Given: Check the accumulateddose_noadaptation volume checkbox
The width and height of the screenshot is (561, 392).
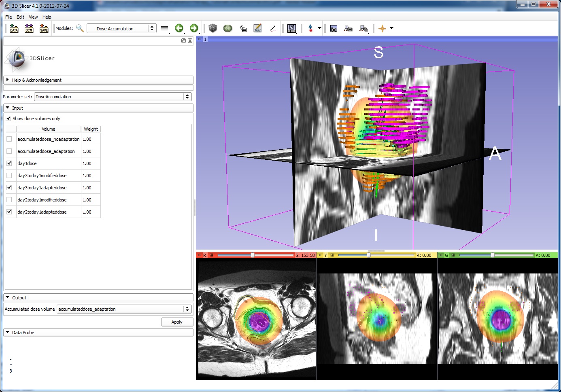Looking at the screenshot, I should pyautogui.click(x=9, y=139).
